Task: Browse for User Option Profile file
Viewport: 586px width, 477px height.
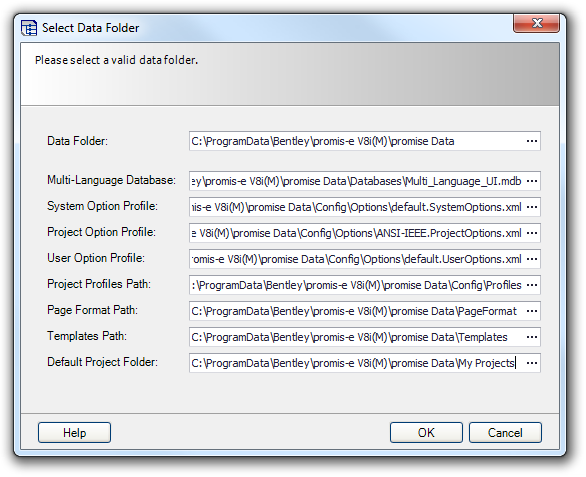Action: tap(531, 259)
